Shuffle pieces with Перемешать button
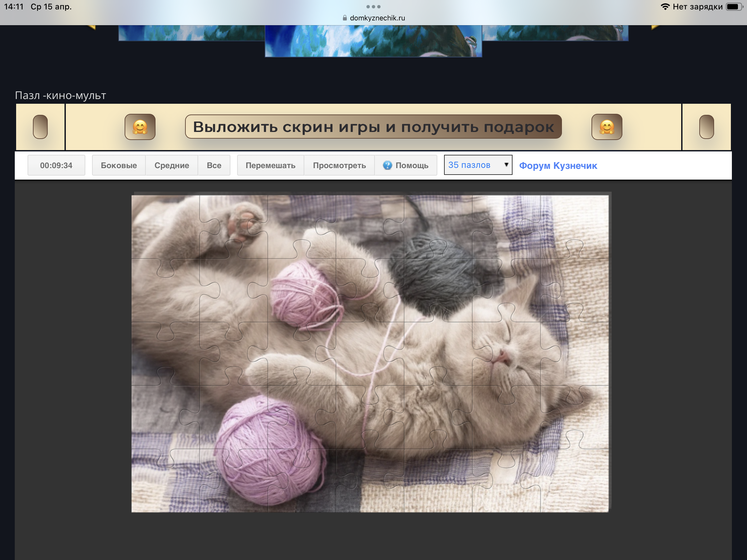Viewport: 747px width, 560px height. point(270,166)
